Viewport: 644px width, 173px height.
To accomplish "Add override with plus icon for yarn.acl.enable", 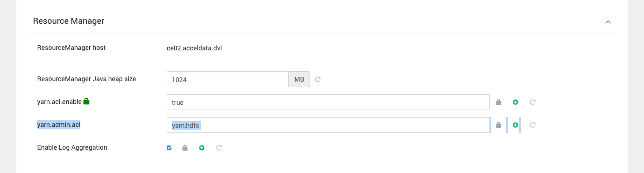I will tap(516, 102).
